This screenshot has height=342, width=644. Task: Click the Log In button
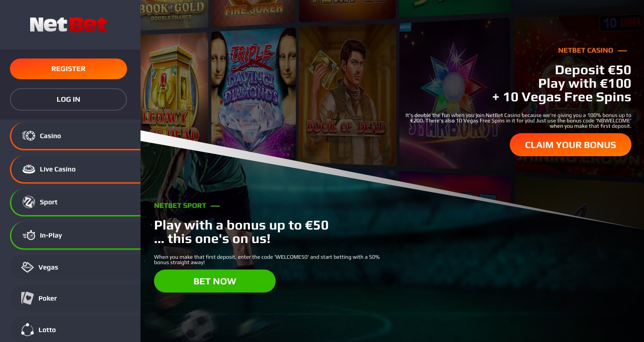68,99
